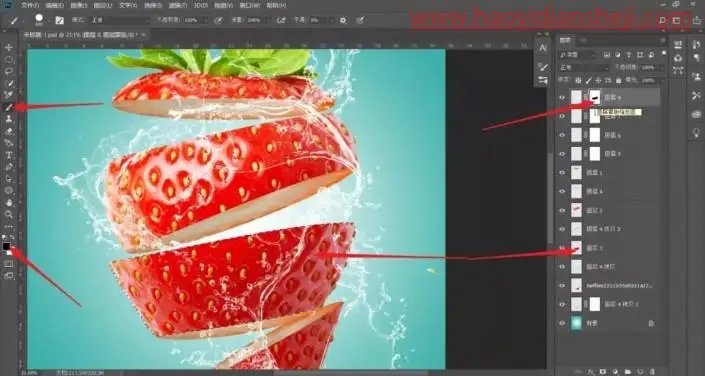Select the Brush tool in left toolbar
Image resolution: width=705 pixels, height=376 pixels.
tap(9, 107)
